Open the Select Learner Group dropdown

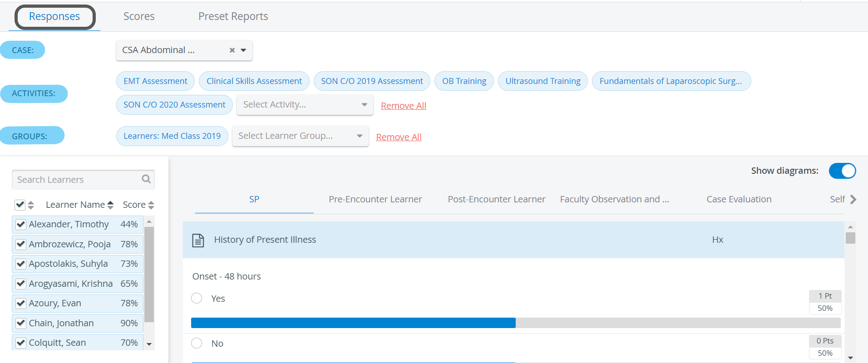click(300, 136)
